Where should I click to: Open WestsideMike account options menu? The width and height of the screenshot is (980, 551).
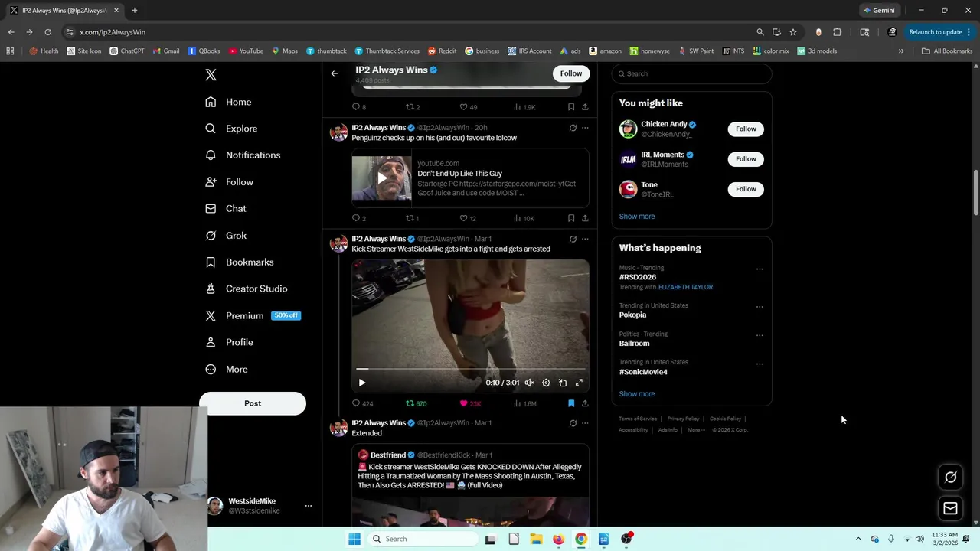(x=309, y=506)
